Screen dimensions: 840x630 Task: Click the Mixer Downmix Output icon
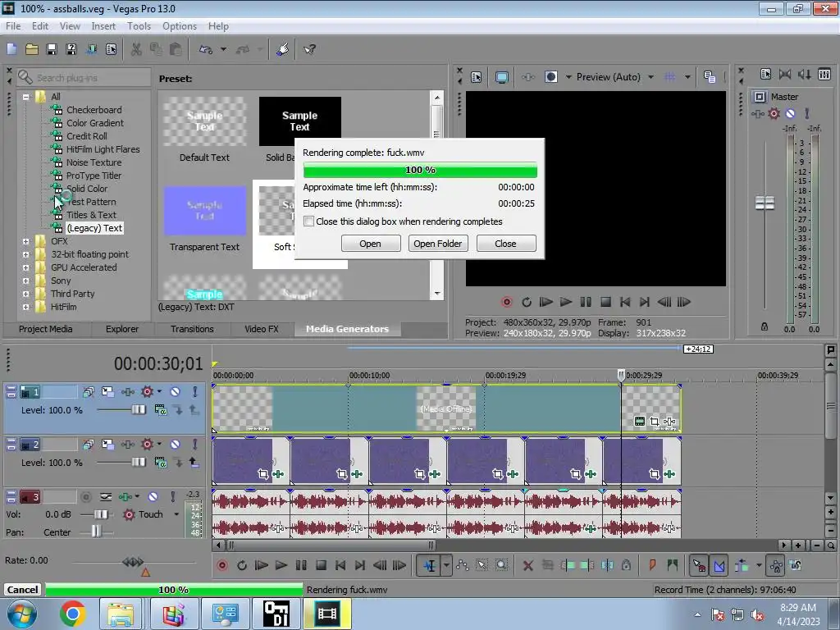[785, 74]
